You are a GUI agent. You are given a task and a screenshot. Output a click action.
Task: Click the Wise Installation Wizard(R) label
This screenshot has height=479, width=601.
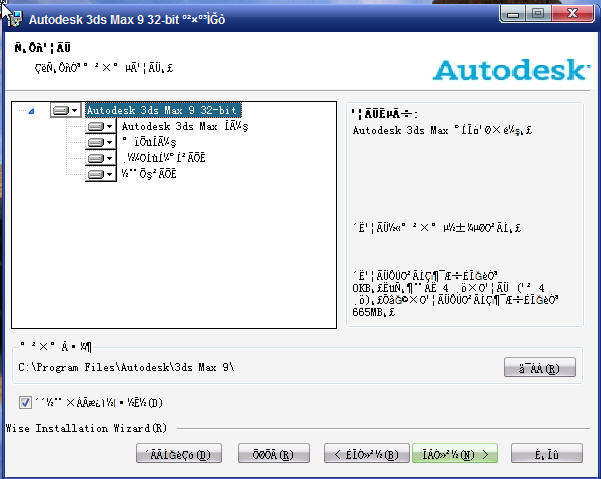[x=86, y=428]
